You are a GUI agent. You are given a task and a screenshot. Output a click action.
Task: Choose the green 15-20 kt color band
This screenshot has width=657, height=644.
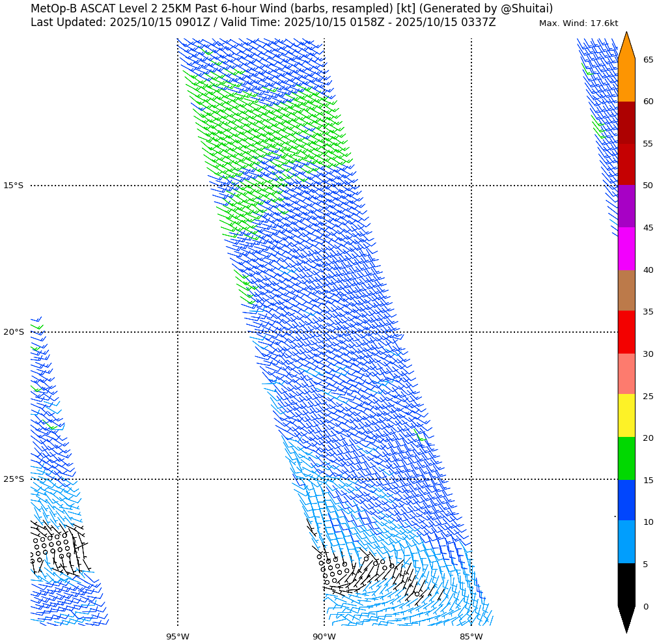click(x=626, y=458)
